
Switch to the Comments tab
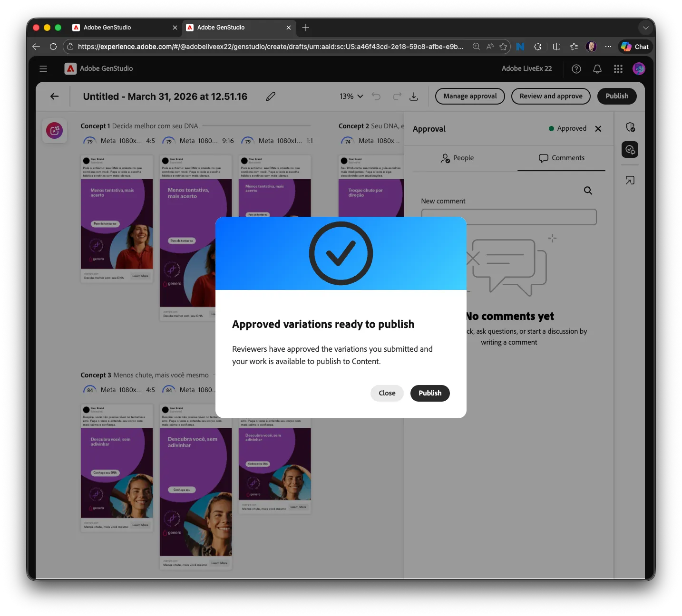[561, 158]
